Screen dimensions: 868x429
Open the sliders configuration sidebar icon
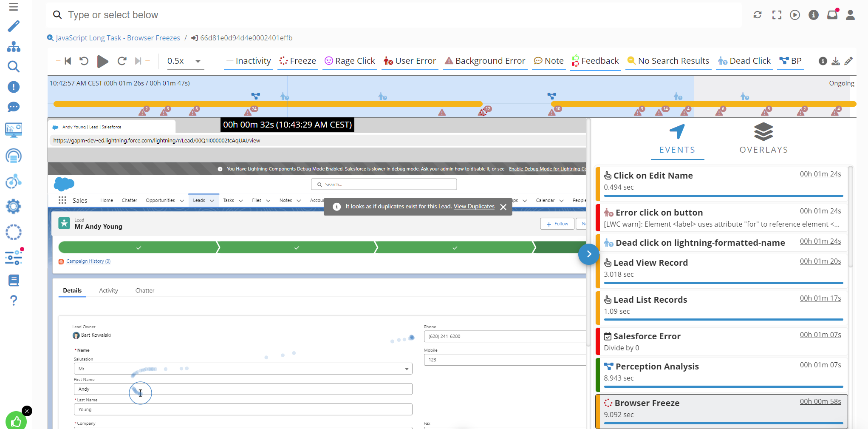(14, 257)
